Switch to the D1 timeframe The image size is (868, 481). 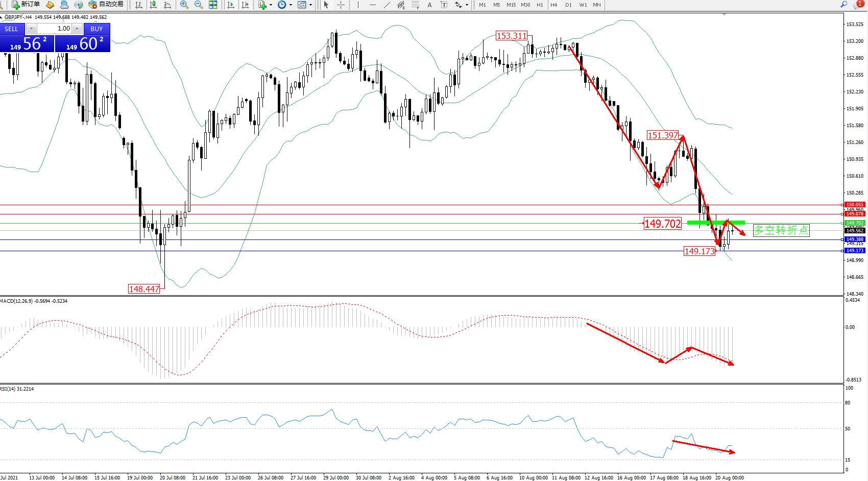pos(568,5)
